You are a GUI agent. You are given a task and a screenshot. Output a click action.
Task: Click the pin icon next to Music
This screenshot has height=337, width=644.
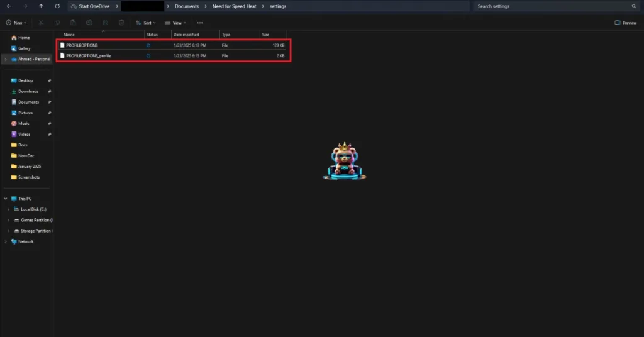pos(49,123)
